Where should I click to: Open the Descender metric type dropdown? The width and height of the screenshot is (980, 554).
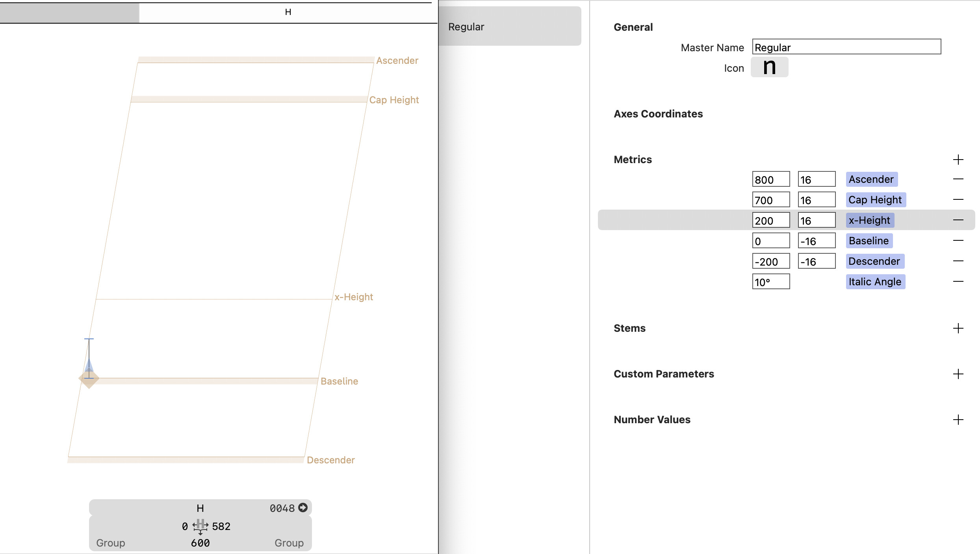[874, 261]
